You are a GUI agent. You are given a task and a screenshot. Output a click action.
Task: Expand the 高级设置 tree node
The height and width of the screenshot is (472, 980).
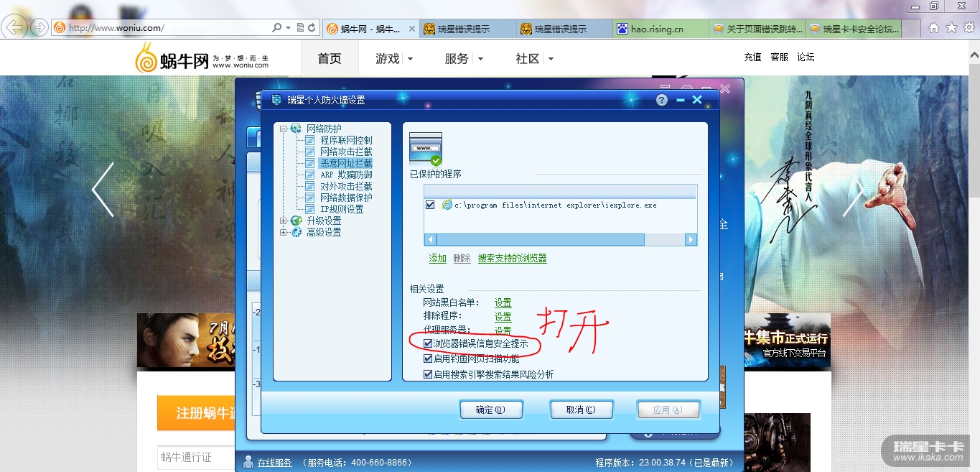point(283,232)
